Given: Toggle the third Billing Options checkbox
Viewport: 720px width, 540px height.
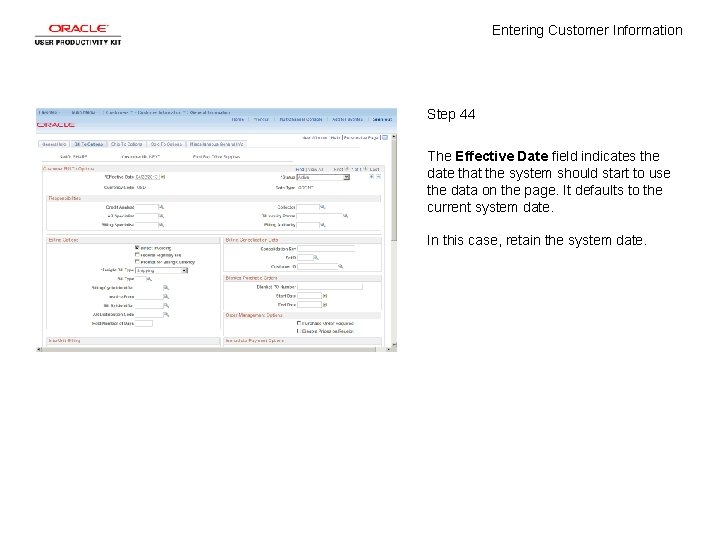Looking at the screenshot, I should tap(137, 261).
